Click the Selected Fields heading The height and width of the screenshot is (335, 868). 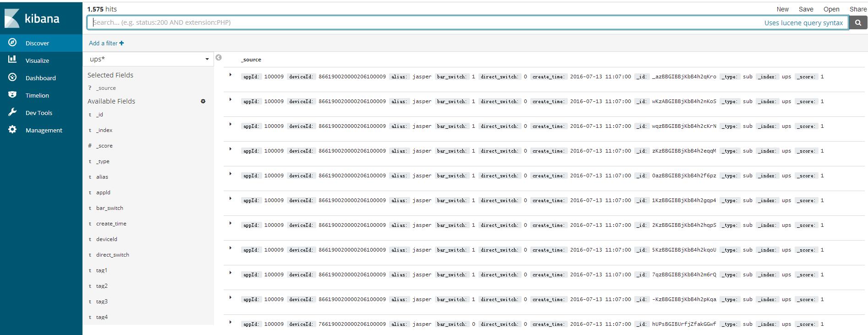(x=110, y=75)
